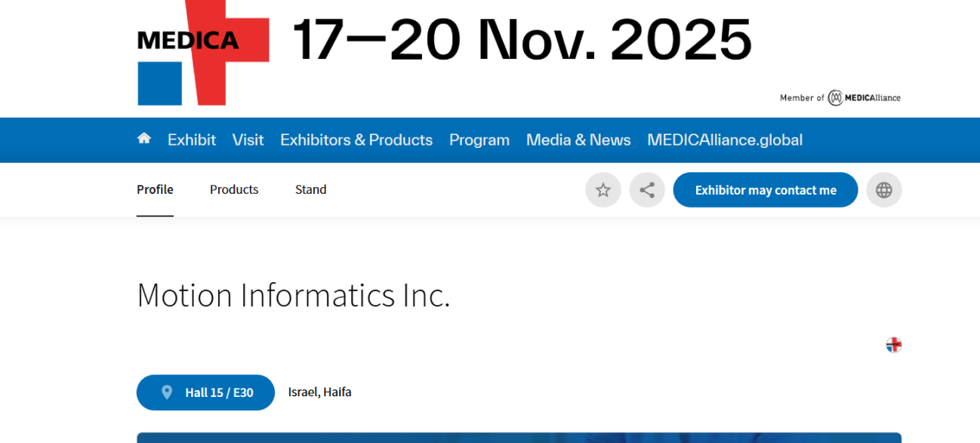
Task: Open the MEDICAlliance member logo link
Action: [x=863, y=98]
